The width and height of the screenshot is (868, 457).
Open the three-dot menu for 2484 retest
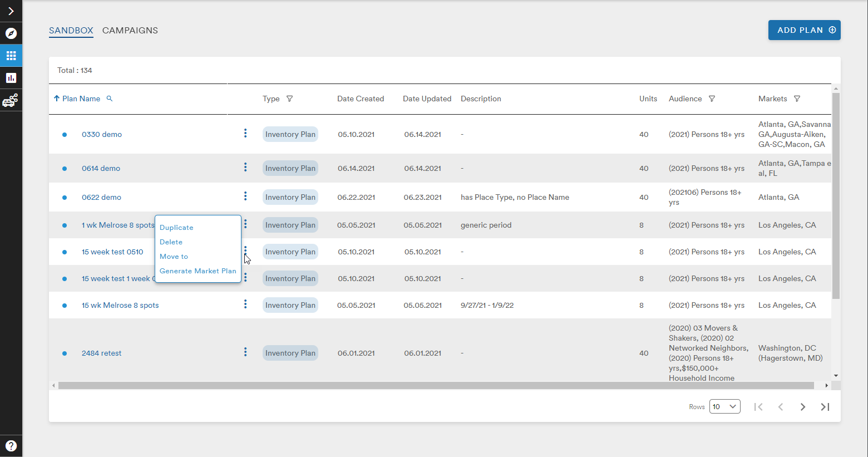pyautogui.click(x=245, y=352)
